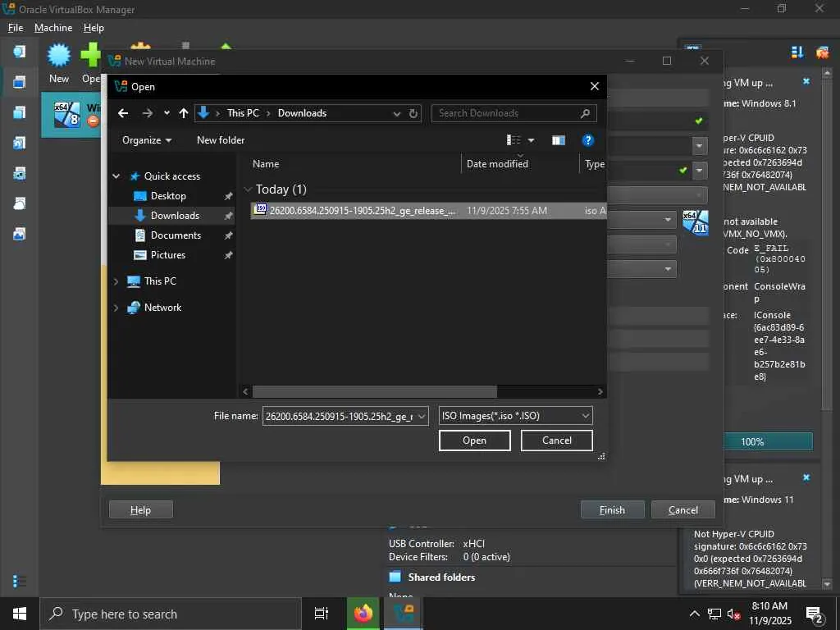The width and height of the screenshot is (840, 630).
Task: Click the blue download arrow in address bar
Action: point(203,112)
